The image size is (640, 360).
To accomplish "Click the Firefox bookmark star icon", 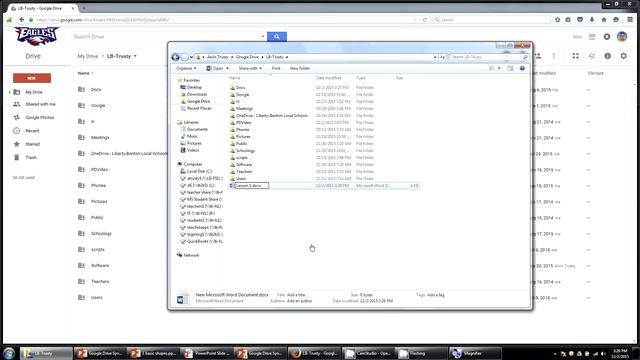I will (x=558, y=20).
